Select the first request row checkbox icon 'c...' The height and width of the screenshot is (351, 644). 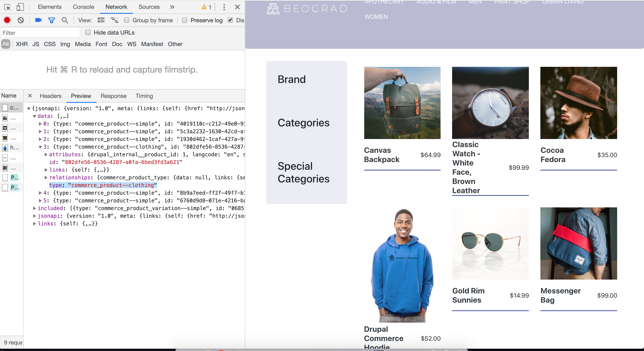[5, 108]
